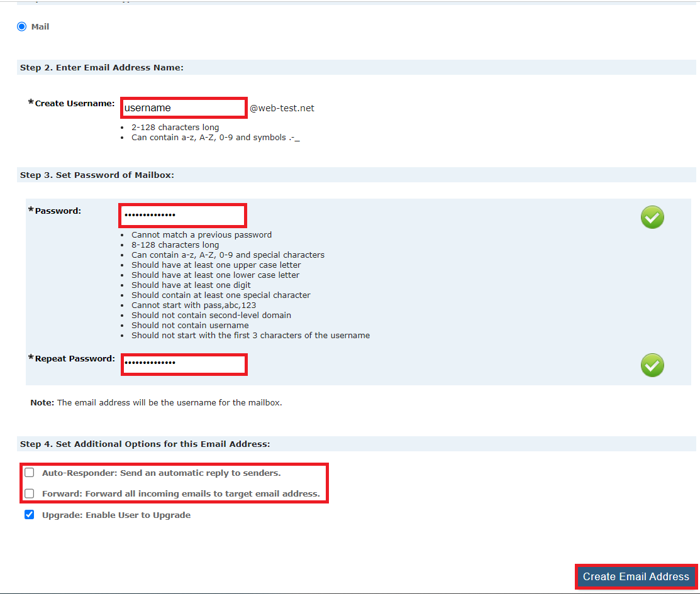Click the green checkmark beside Password field

click(x=652, y=217)
